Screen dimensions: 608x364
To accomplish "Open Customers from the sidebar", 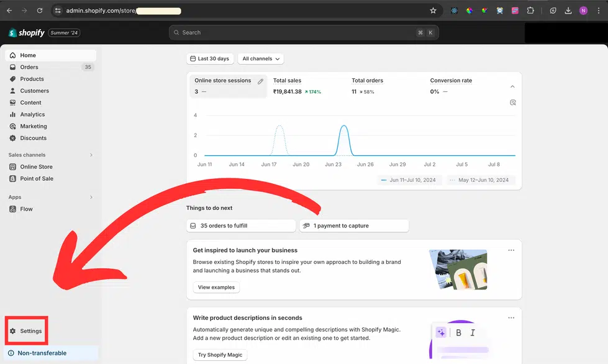I will (14, 91).
